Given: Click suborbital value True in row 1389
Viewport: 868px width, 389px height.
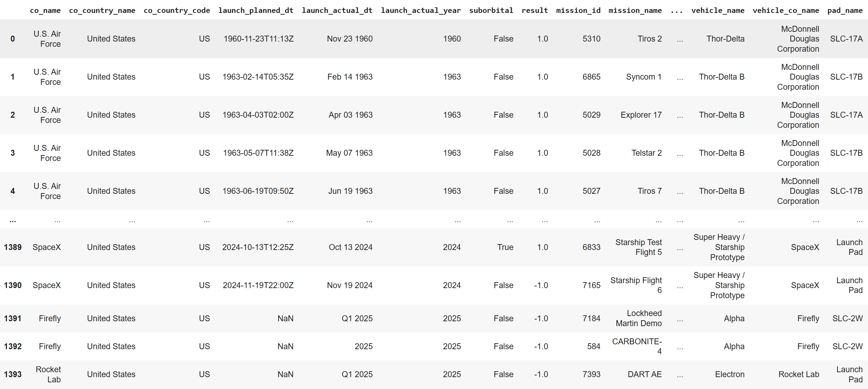Looking at the screenshot, I should 505,247.
